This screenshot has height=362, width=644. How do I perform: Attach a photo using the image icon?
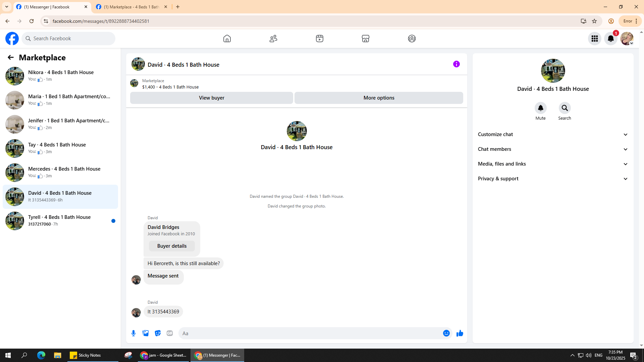click(x=146, y=333)
